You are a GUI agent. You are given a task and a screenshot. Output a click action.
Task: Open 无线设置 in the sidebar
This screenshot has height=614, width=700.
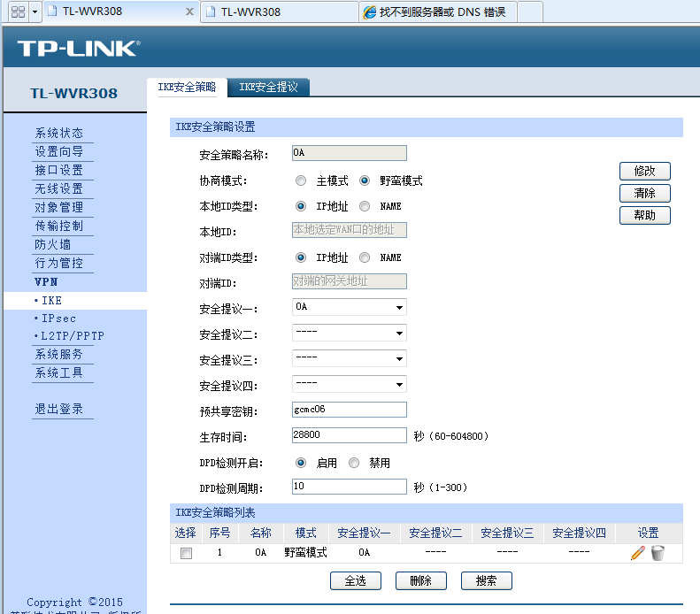pyautogui.click(x=59, y=188)
